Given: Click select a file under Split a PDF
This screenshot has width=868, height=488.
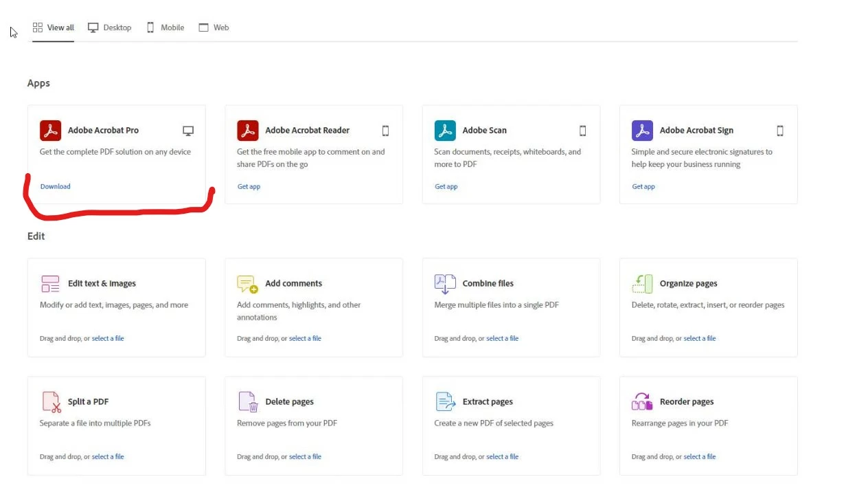Looking at the screenshot, I should pos(108,456).
